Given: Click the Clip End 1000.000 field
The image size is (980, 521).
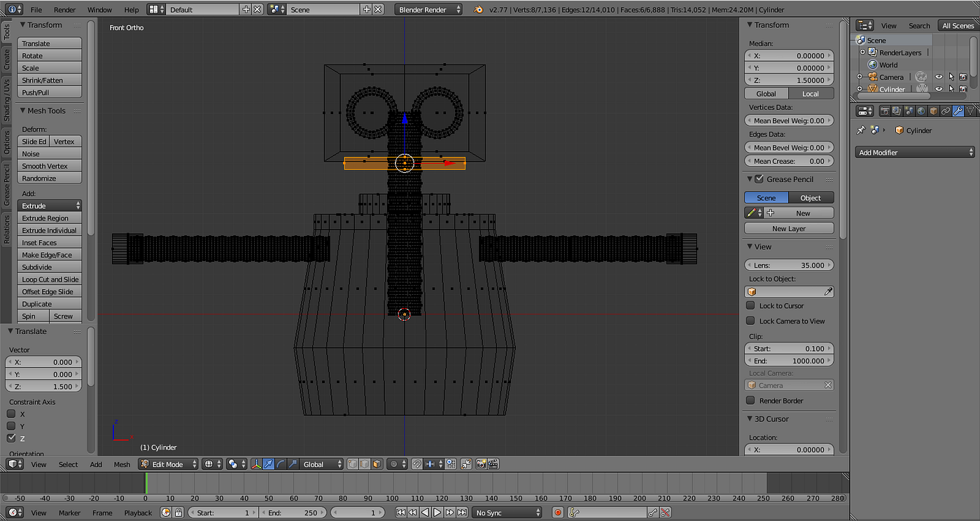Looking at the screenshot, I should 789,361.
